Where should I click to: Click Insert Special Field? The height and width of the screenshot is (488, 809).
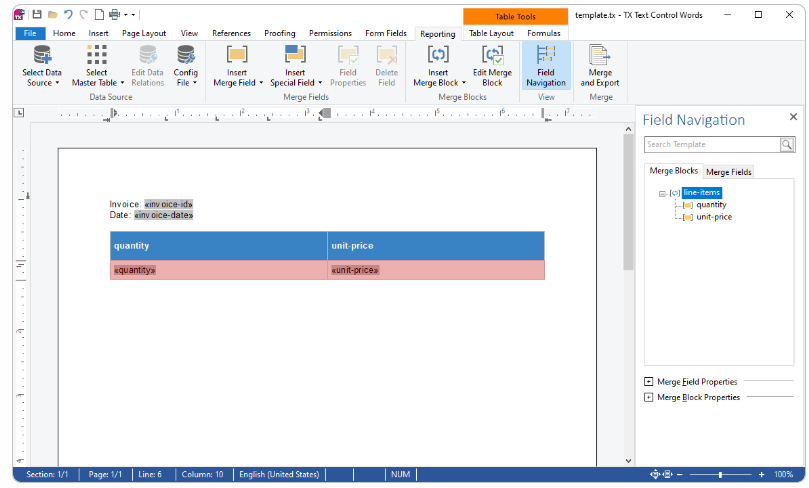tap(296, 66)
